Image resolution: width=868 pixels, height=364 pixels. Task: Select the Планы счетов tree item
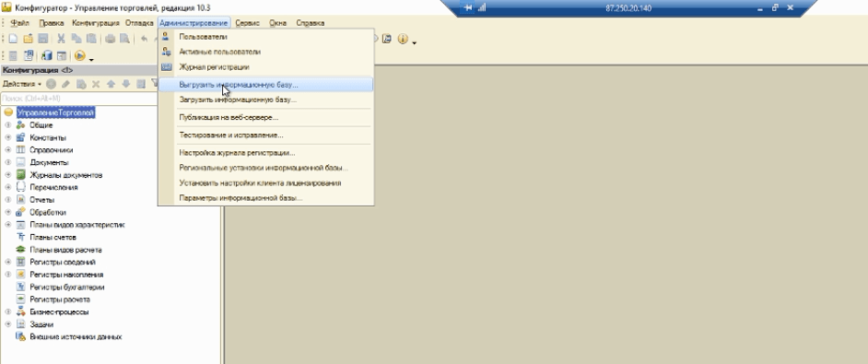point(53,237)
